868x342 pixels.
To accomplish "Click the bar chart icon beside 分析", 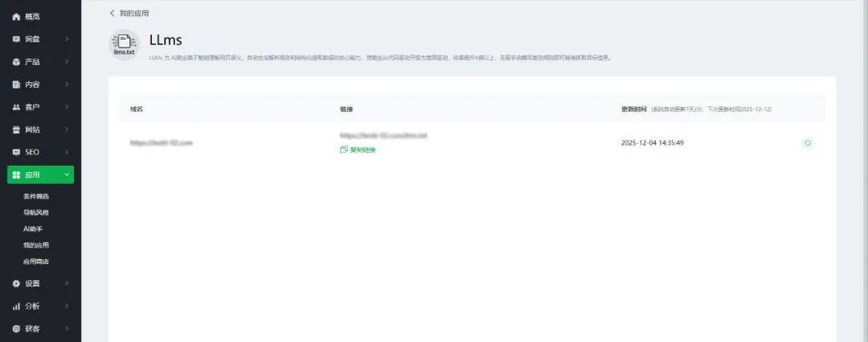I will pyautogui.click(x=16, y=306).
